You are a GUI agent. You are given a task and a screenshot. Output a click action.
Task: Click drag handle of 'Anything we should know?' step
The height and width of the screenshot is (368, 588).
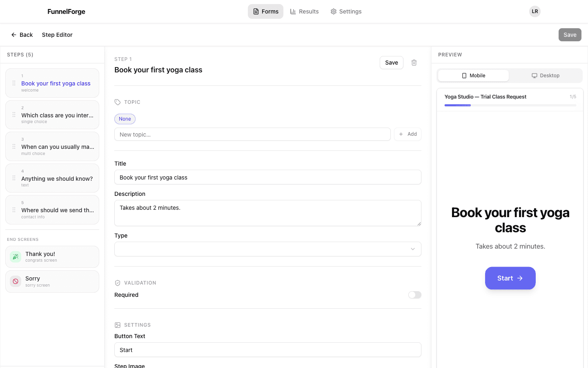tap(14, 178)
